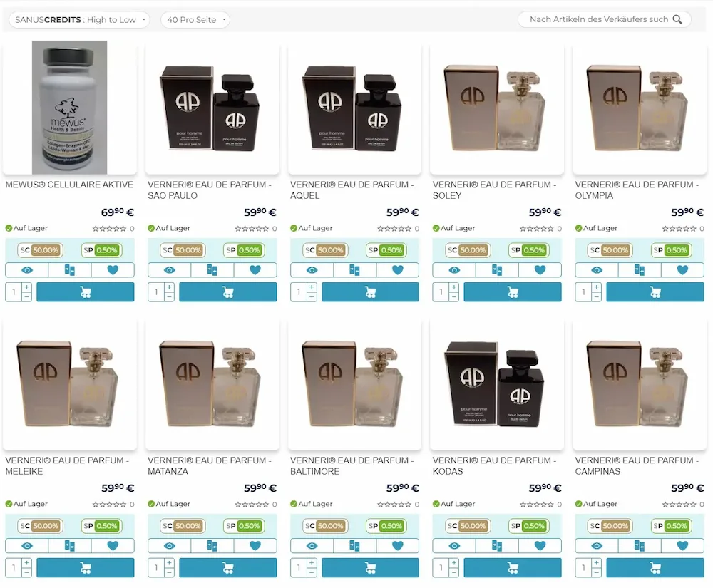713x588 pixels.
Task: Quick view Verneri Olympia with eye icon
Action: pos(597,270)
